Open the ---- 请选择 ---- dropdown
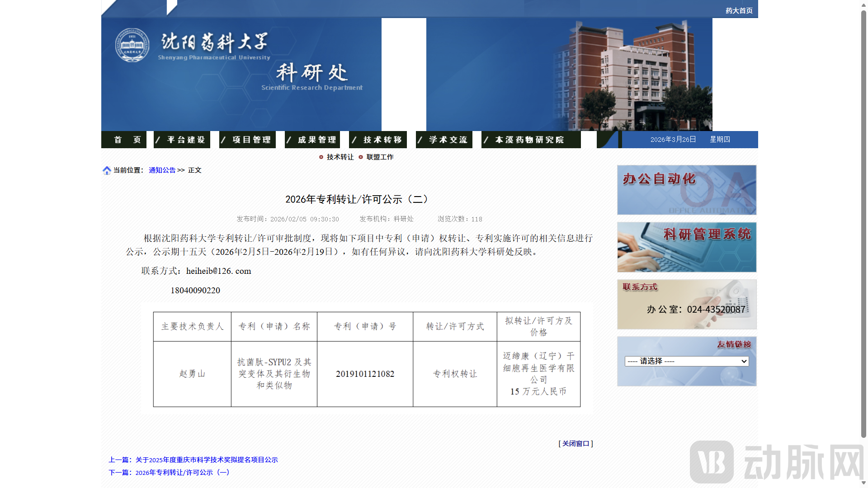 (x=686, y=361)
